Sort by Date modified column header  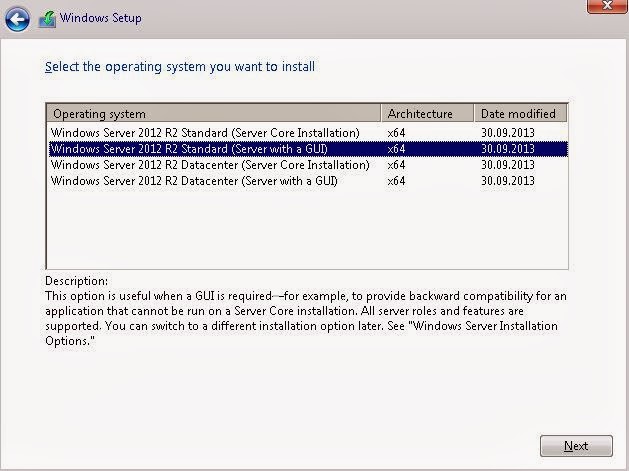521,114
